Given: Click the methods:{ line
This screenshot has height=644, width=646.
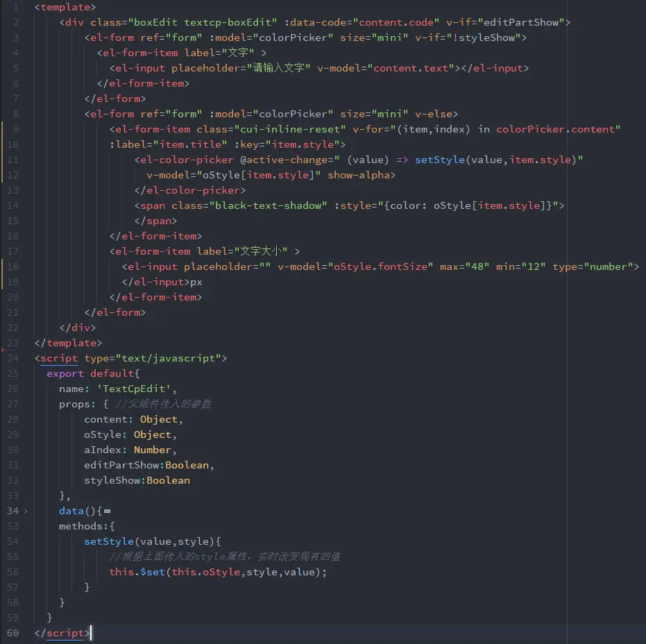Looking at the screenshot, I should pos(87,526).
